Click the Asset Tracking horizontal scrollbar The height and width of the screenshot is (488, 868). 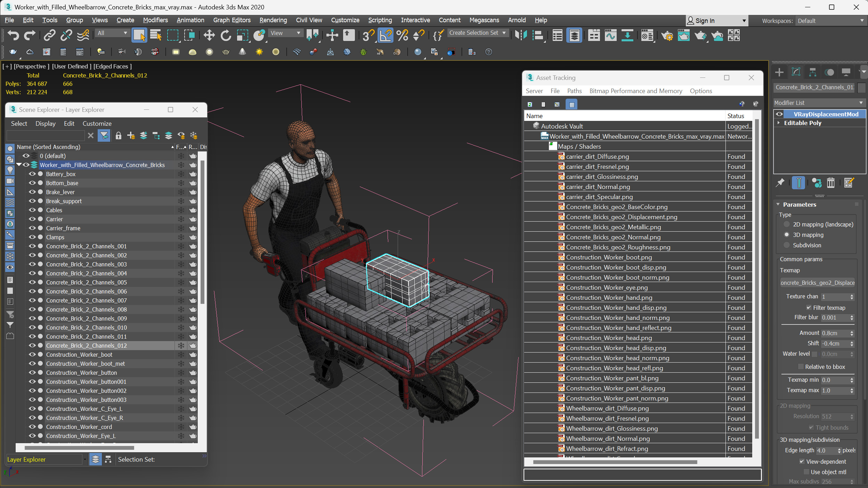tap(615, 462)
